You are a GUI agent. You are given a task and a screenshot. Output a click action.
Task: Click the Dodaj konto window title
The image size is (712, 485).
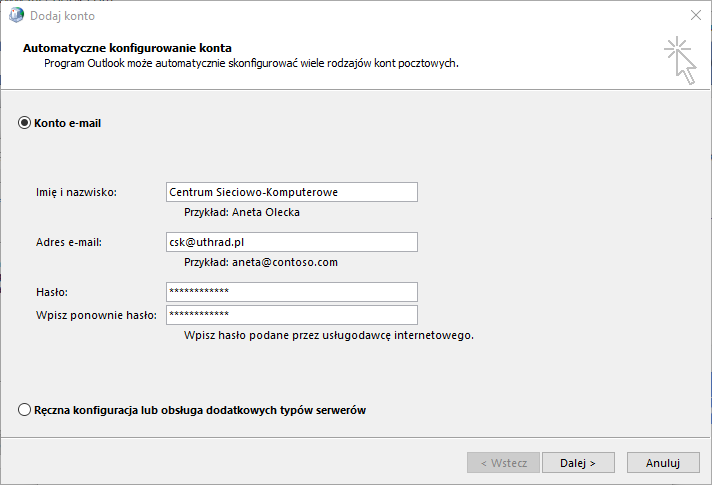point(62,16)
